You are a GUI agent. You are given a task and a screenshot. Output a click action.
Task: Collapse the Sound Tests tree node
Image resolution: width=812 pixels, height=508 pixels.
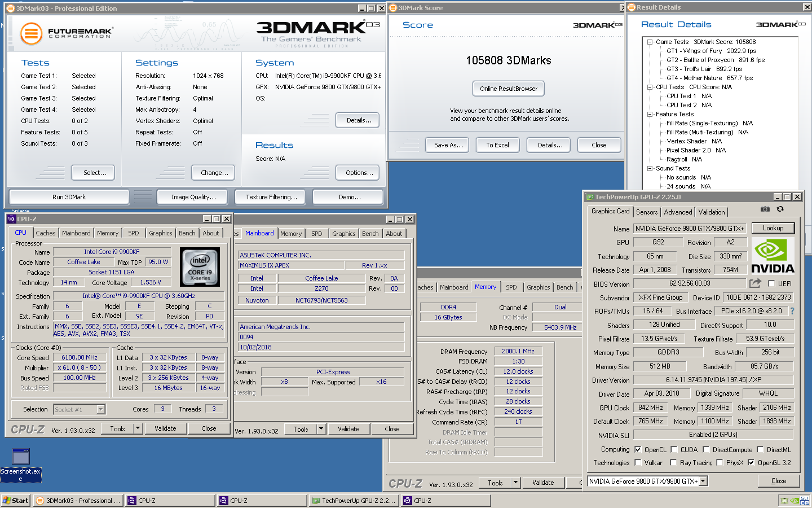[x=650, y=168]
